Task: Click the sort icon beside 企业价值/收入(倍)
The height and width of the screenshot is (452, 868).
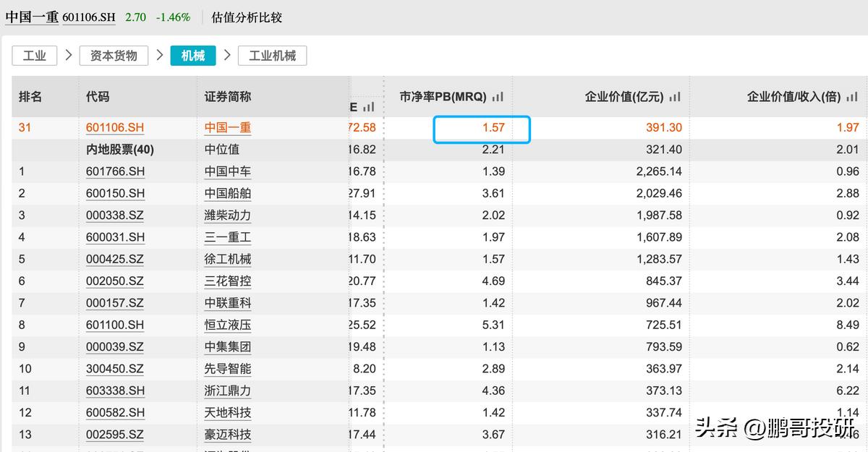Action: point(851,95)
